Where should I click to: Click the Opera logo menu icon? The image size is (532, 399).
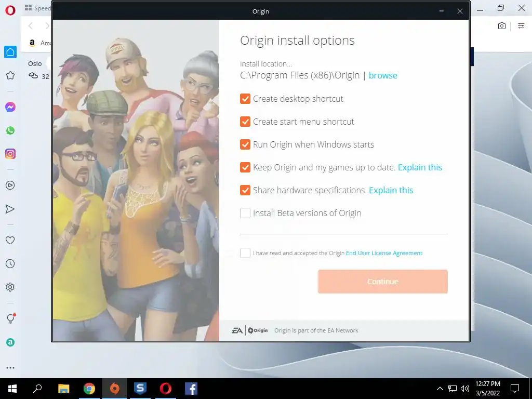point(10,10)
